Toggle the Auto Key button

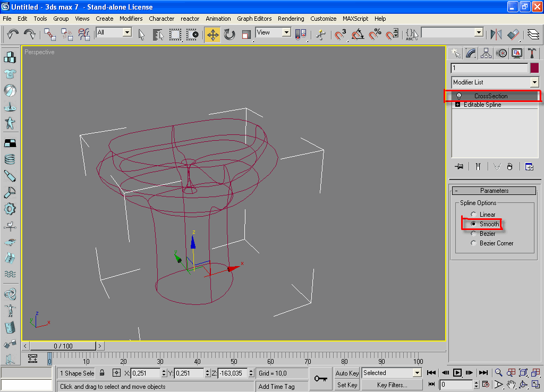347,373
